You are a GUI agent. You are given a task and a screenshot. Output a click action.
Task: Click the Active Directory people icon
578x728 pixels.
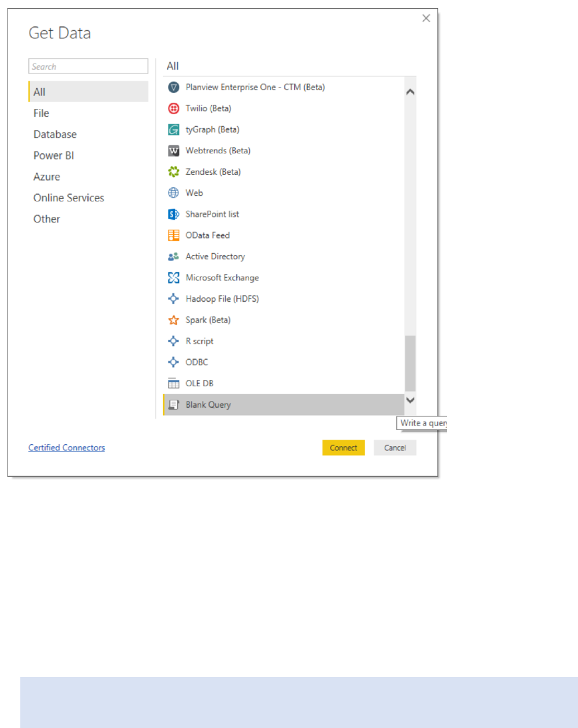click(x=174, y=256)
